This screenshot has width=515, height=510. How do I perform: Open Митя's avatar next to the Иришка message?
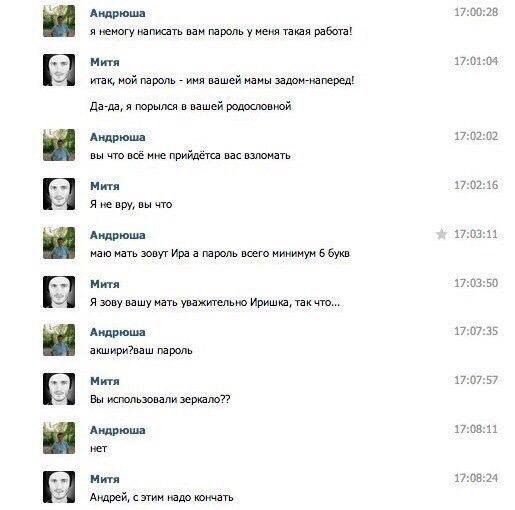59,292
